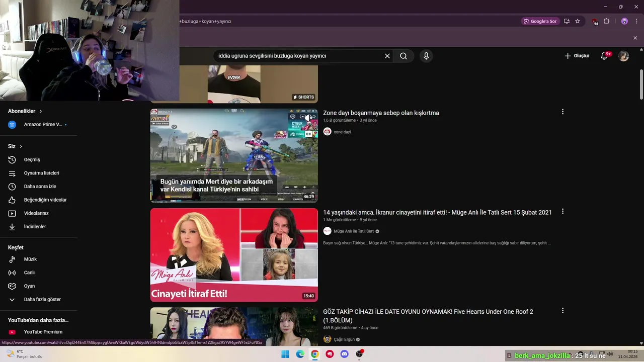Install page as app icon in address bar

[x=567, y=21]
